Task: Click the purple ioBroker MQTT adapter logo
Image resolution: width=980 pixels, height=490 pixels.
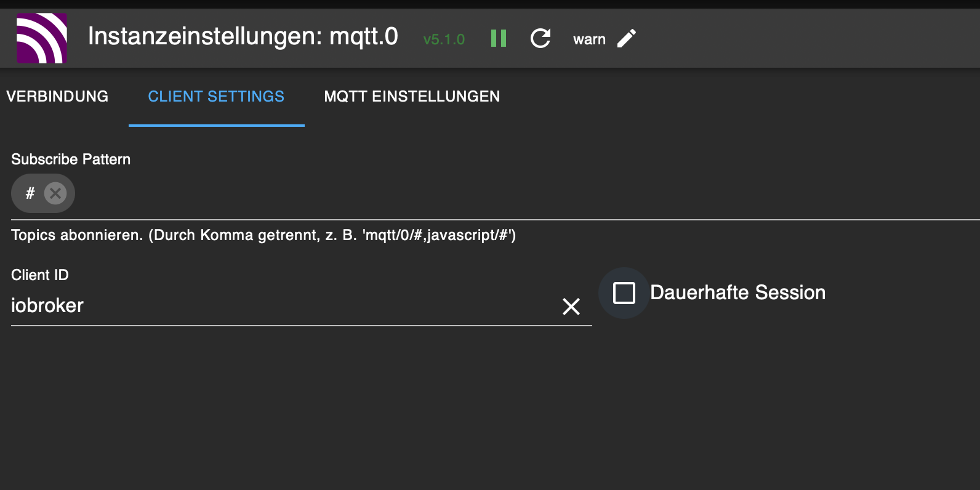Action: (x=41, y=38)
